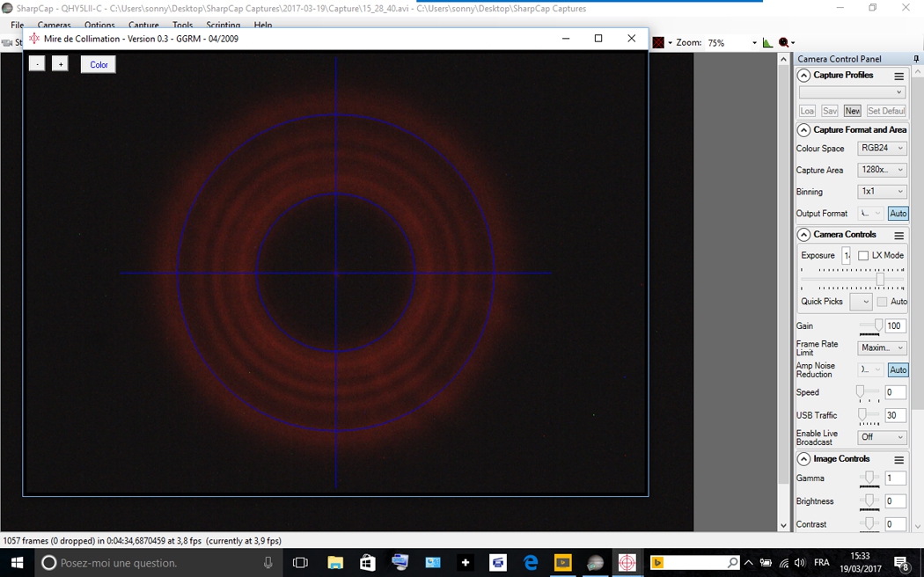The width and height of the screenshot is (924, 577).
Task: Click the focus assistant magnifier icon
Action: click(x=784, y=42)
